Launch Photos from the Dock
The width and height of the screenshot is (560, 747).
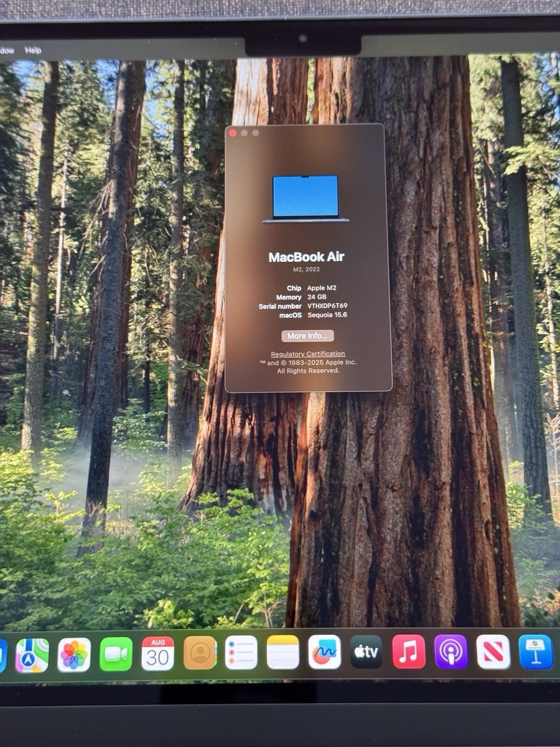click(74, 655)
